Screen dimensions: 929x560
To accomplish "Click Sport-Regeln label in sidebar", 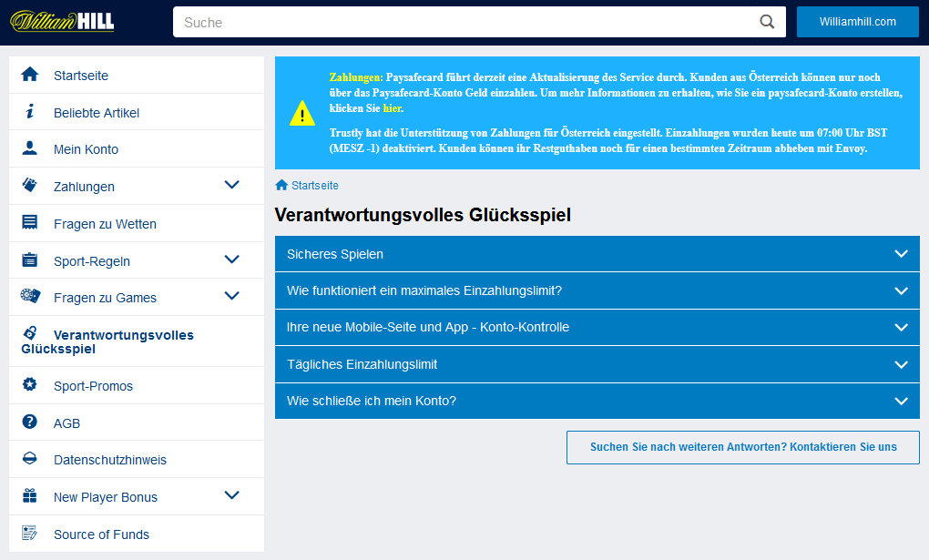I will (x=92, y=261).
